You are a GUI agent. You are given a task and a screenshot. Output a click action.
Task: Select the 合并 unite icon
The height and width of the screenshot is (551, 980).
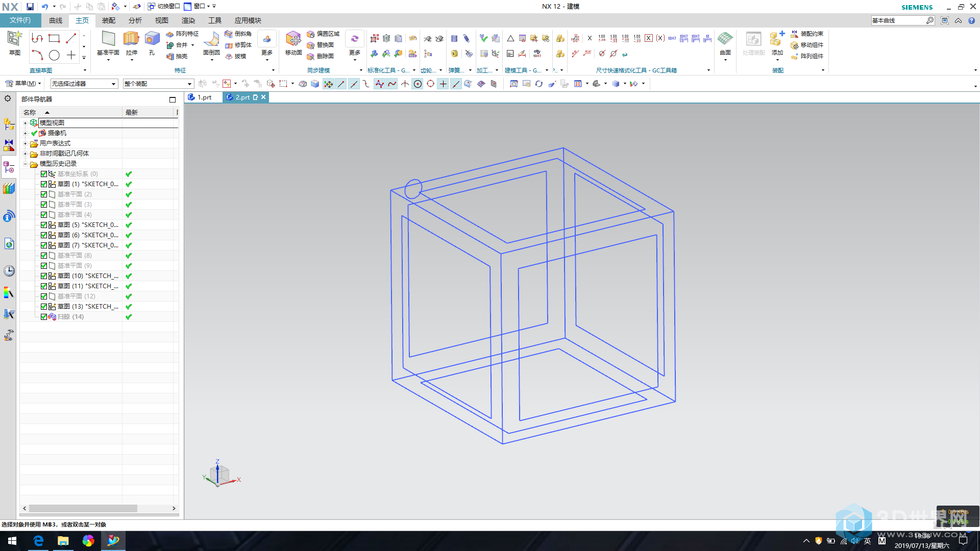pos(170,45)
